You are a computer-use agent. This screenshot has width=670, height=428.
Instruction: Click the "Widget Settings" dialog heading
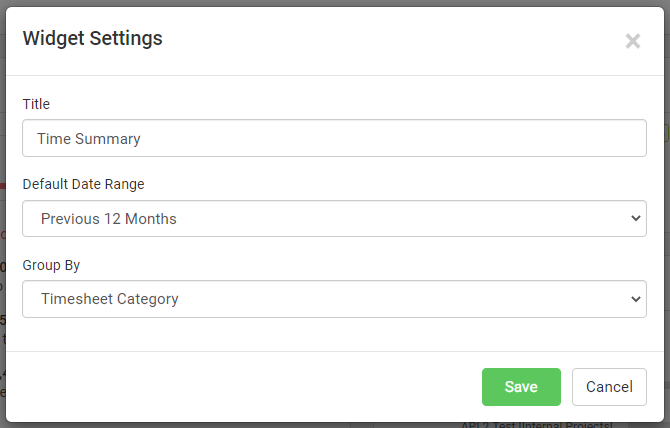pyautogui.click(x=92, y=39)
